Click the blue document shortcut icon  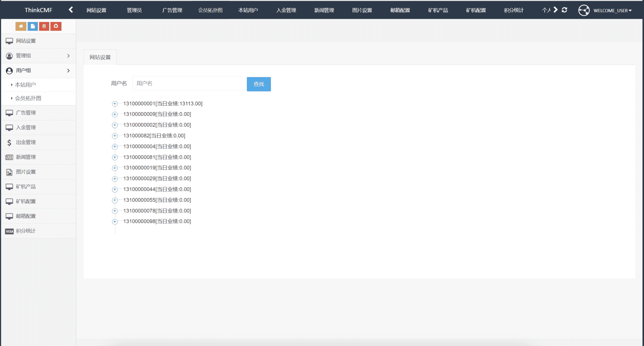tap(33, 26)
